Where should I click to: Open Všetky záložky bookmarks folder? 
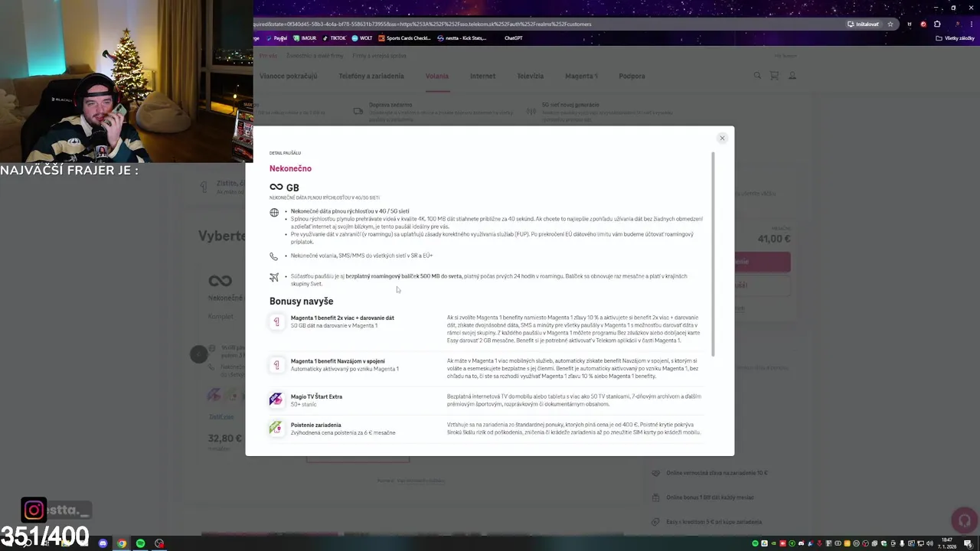pos(955,38)
